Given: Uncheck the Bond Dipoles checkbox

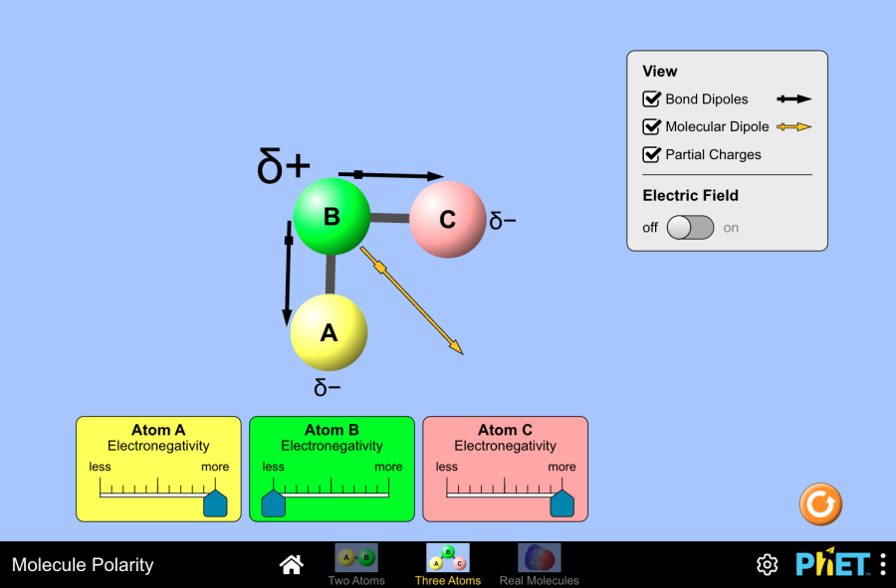Looking at the screenshot, I should (652, 99).
